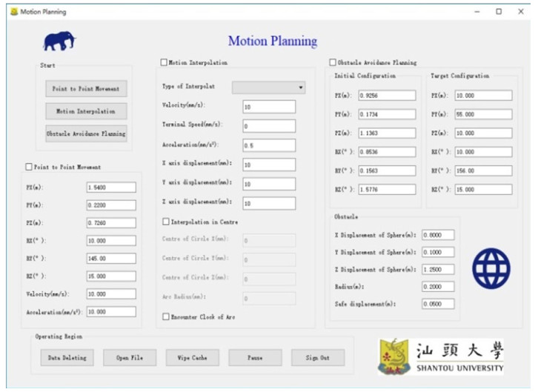Click the Terminal Speed input field
Viewport: 541px width, 392px height.
pyautogui.click(x=268, y=126)
